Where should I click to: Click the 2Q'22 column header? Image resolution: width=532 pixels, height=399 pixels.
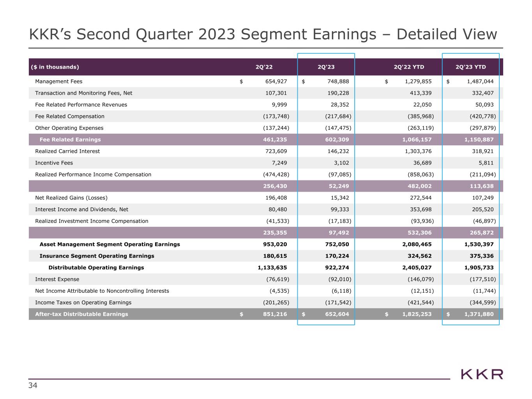click(x=264, y=67)
